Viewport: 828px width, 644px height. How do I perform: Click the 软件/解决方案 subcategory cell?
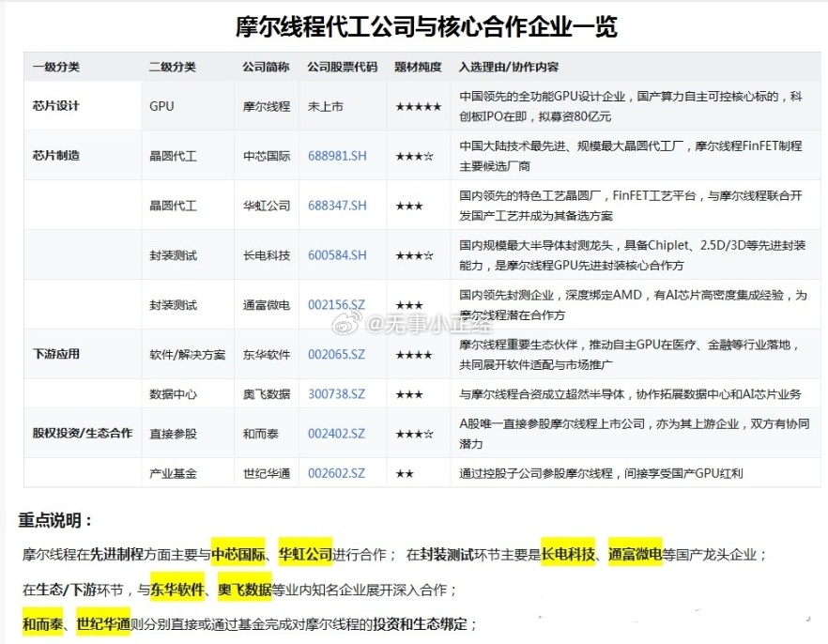tap(188, 355)
